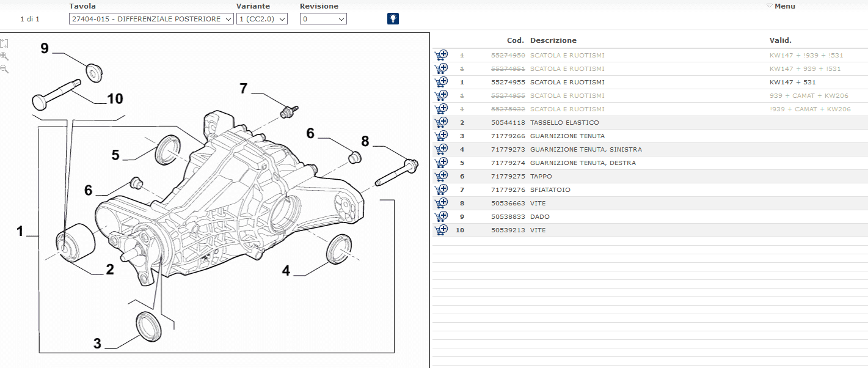Click the zoom in magnifier icon
The image size is (868, 368).
point(4,56)
